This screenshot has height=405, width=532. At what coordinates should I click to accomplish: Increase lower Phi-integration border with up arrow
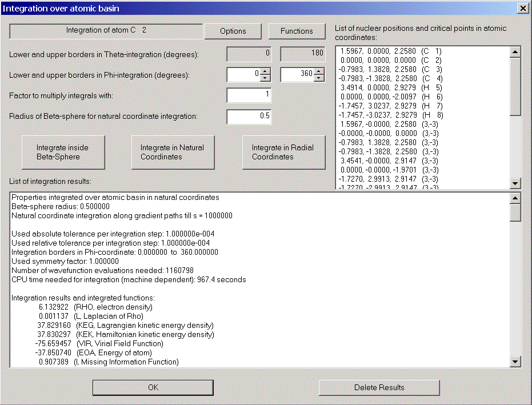coord(266,72)
